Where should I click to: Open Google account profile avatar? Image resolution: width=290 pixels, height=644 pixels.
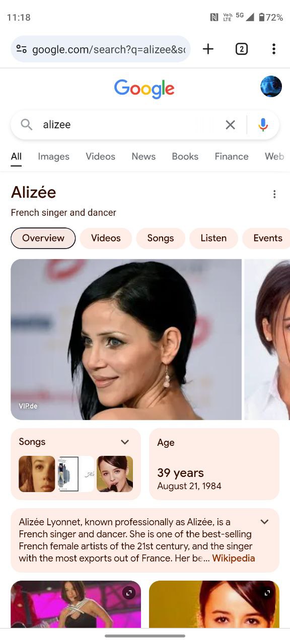point(271,87)
